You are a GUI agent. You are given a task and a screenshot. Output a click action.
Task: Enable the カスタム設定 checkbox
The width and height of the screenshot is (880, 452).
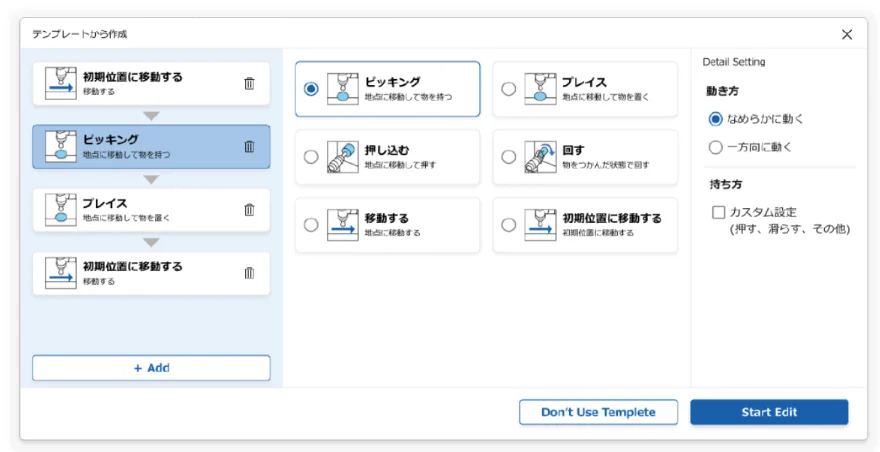[718, 212]
